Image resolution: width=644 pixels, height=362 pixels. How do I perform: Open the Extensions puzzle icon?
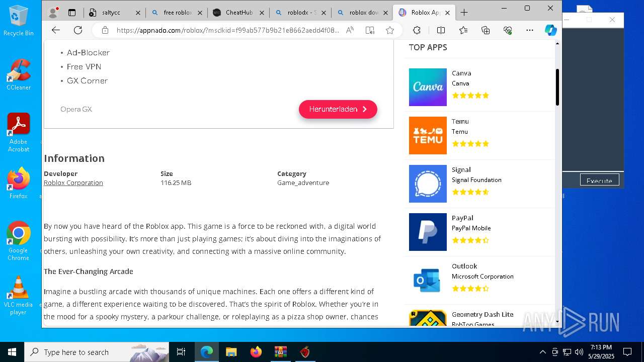pyautogui.click(x=417, y=30)
